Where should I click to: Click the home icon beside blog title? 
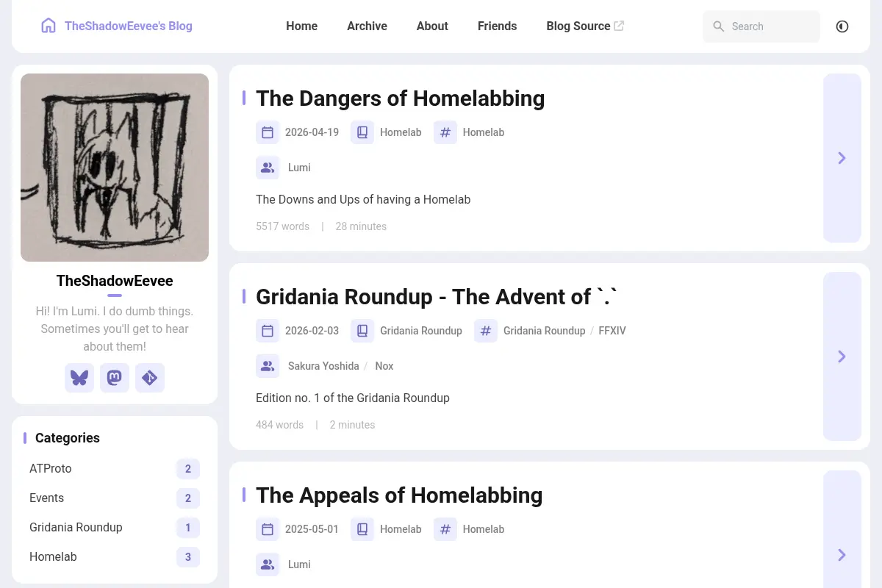coord(49,26)
